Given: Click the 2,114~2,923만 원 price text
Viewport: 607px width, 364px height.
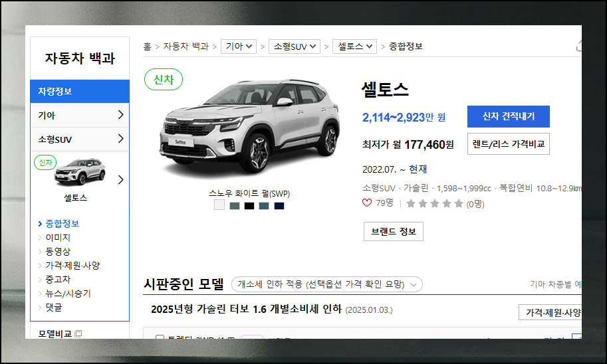Looking at the screenshot, I should click(x=404, y=117).
